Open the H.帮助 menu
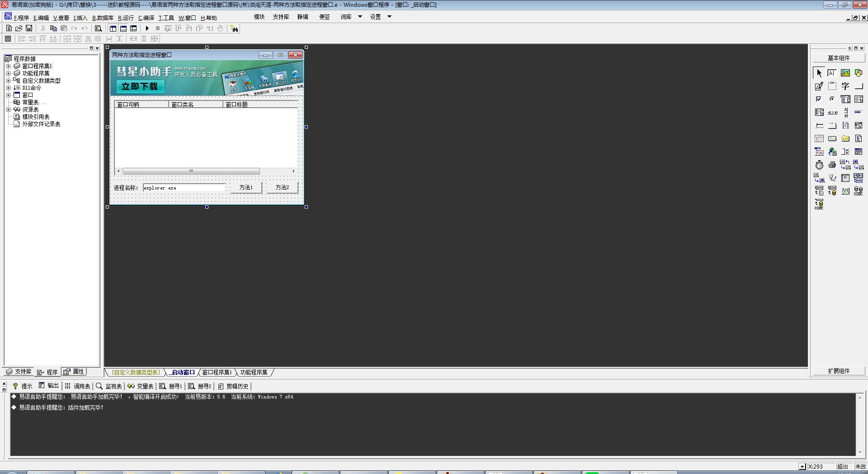 click(x=208, y=18)
